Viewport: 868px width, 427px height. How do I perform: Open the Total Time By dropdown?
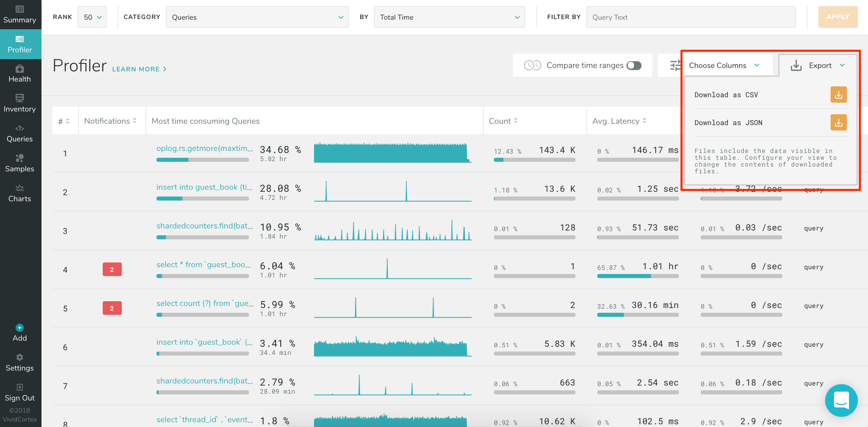pyautogui.click(x=449, y=17)
